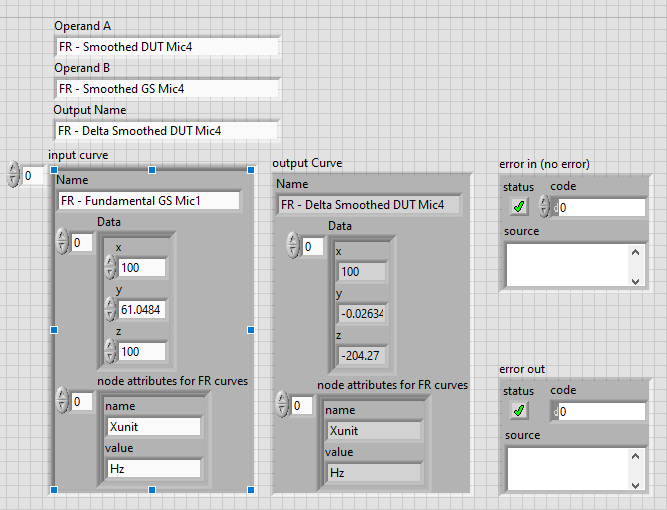The height and width of the screenshot is (510, 667).
Task: Click the input curve Data index stepper
Action: pos(62,242)
